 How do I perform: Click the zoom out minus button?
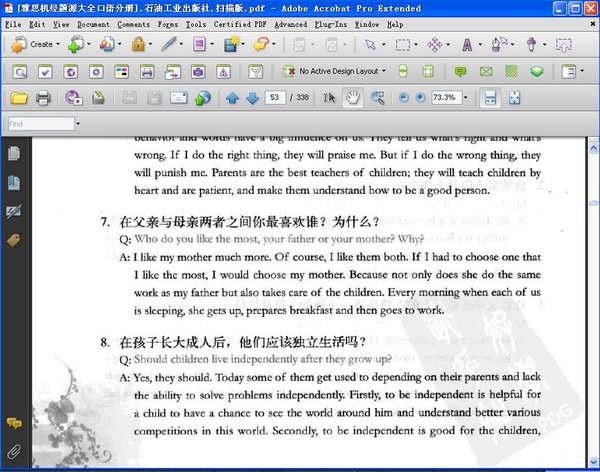pyautogui.click(x=403, y=98)
